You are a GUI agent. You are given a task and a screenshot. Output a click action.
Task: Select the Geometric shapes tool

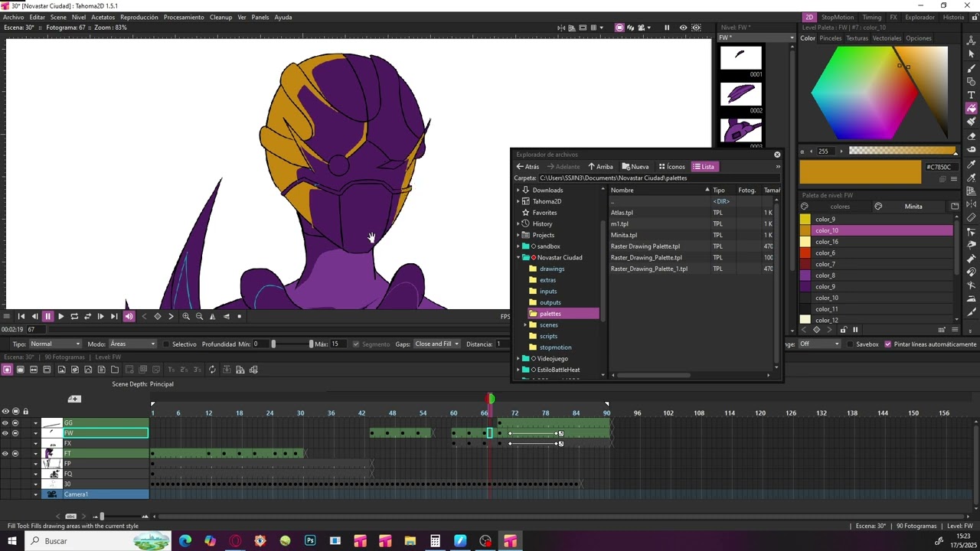[x=972, y=81]
